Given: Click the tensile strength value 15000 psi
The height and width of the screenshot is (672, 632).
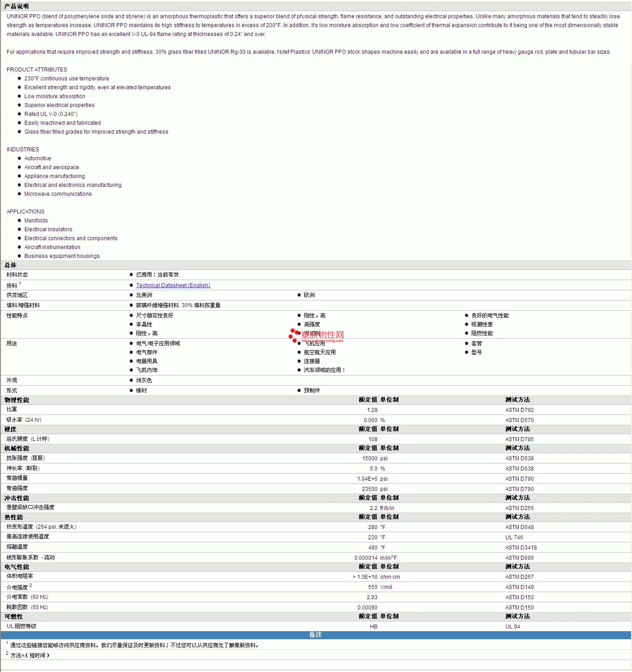Looking at the screenshot, I should 375,459.
